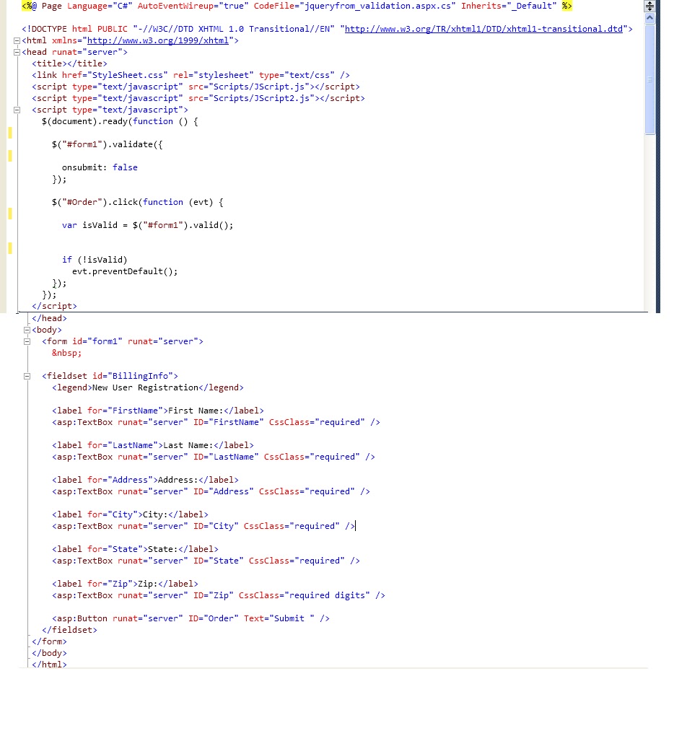
Task: Collapse the BillingInfo fieldset region
Action: (27, 376)
